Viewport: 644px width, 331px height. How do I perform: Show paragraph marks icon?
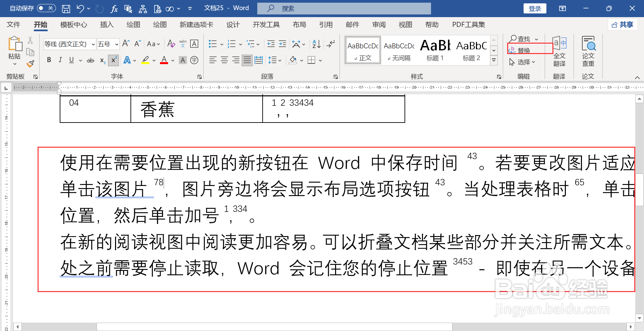click(331, 44)
